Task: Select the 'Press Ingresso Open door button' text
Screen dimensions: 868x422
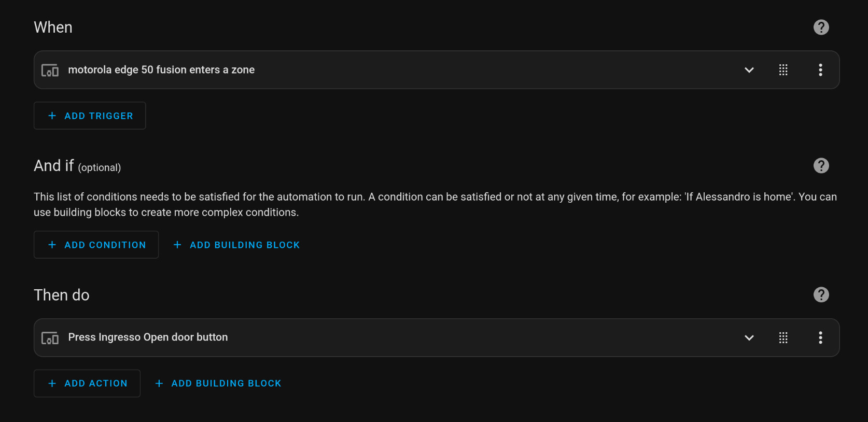Action: click(148, 337)
